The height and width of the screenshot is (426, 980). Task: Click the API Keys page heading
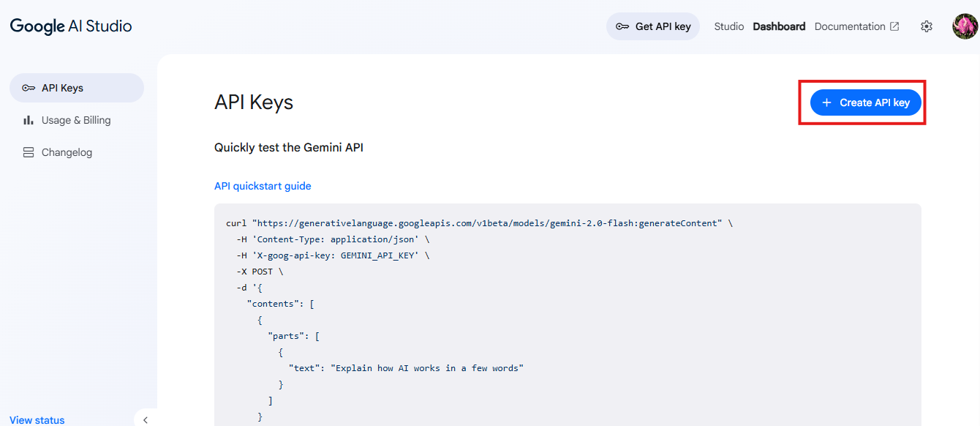(x=254, y=102)
